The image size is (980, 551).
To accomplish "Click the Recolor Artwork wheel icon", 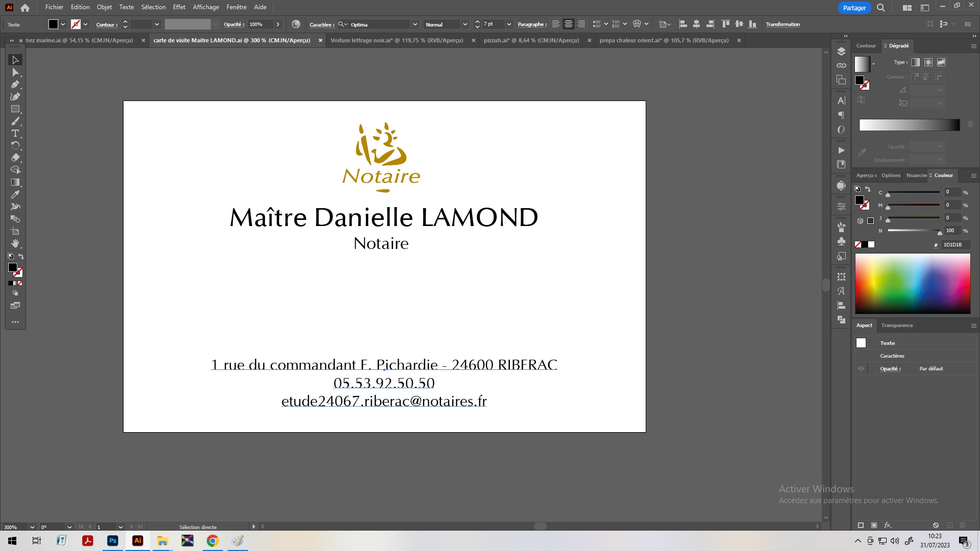I will [x=296, y=24].
